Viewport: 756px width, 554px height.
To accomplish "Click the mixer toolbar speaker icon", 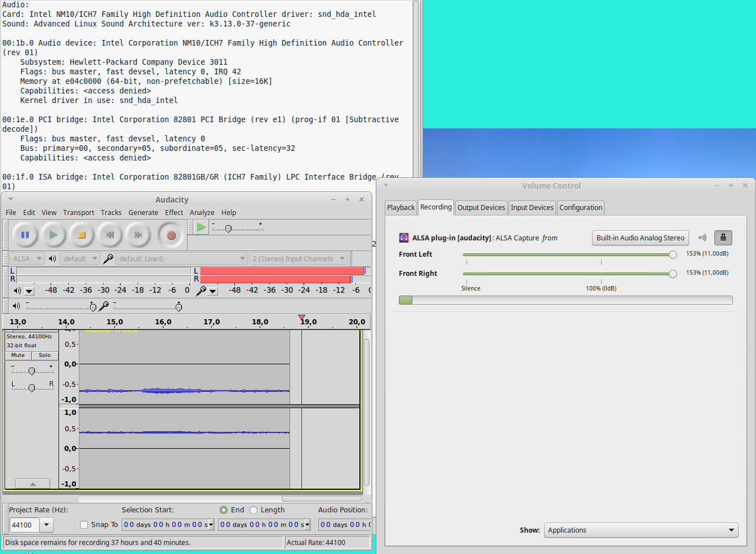I will pyautogui.click(x=16, y=306).
